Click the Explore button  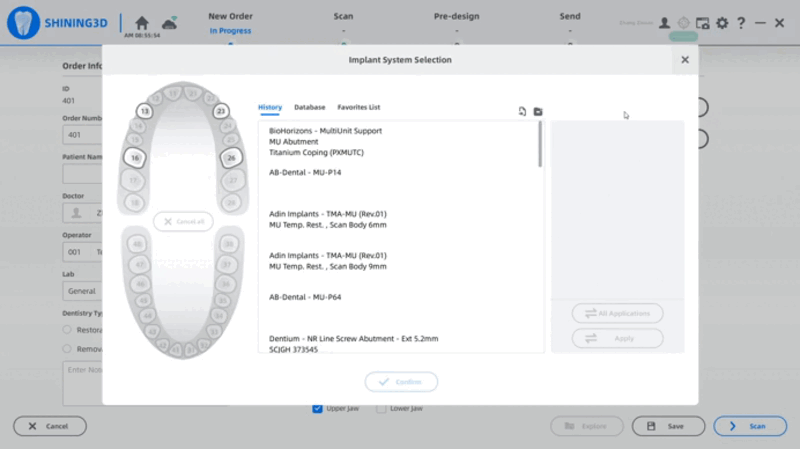point(587,426)
